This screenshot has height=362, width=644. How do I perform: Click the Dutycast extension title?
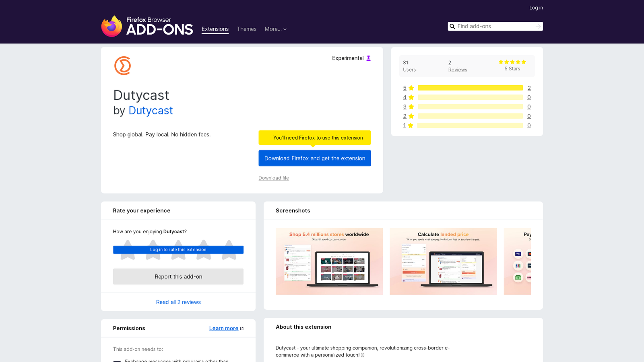[x=141, y=95]
